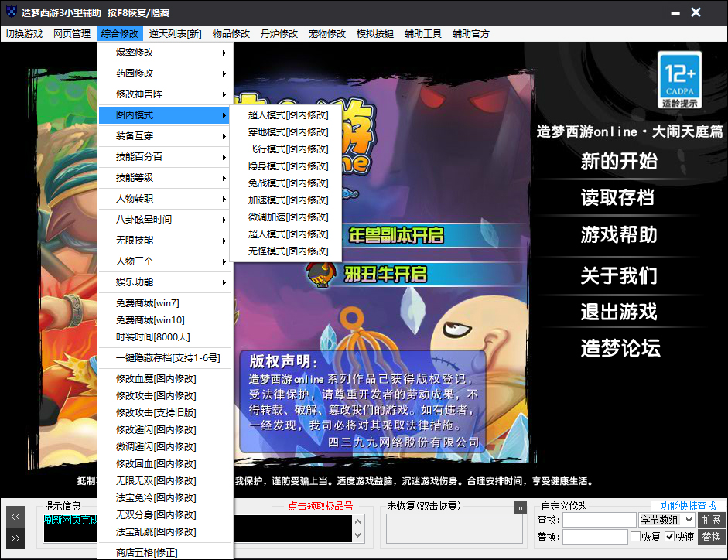
Task: Click the app icon in title bar
Action: pos(11,12)
